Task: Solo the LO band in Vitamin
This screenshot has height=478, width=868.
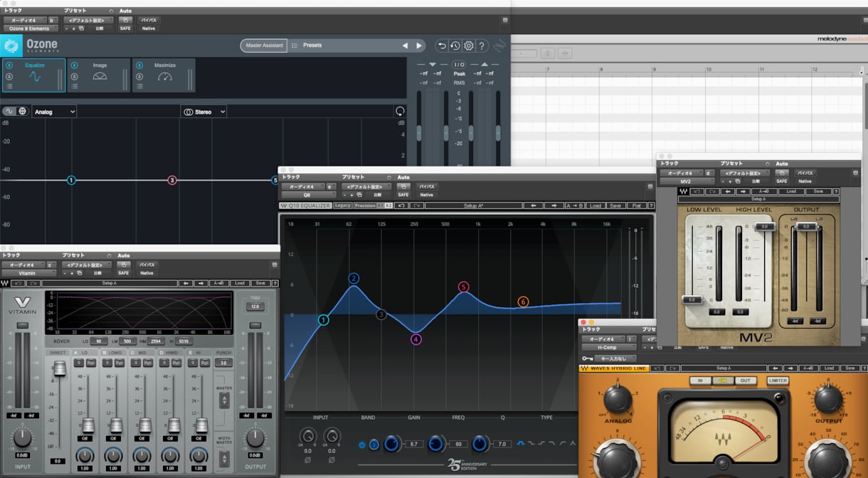Action: point(79,363)
